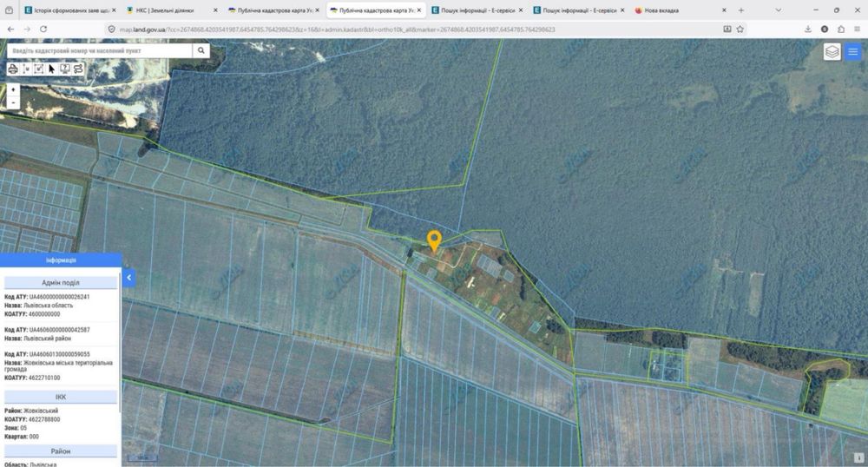The image size is (868, 467).
Task: Click the cadastral number search field
Action: 100,50
